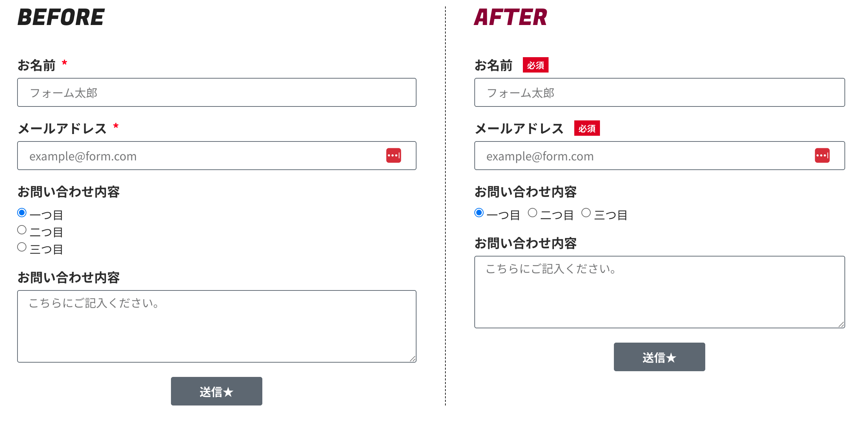Viewport: 868px width, 433px height.
Task: Select 二つ目 radio in BEFORE form
Action: pyautogui.click(x=22, y=230)
